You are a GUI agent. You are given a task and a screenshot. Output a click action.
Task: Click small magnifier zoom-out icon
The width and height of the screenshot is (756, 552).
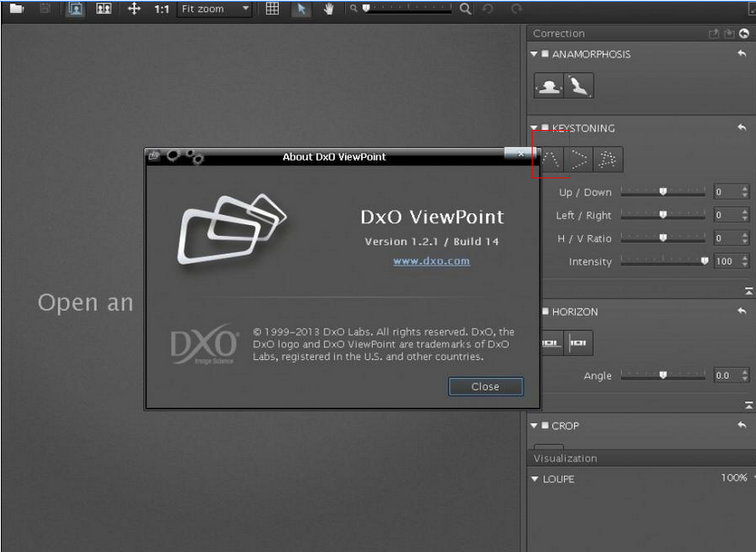coord(353,8)
